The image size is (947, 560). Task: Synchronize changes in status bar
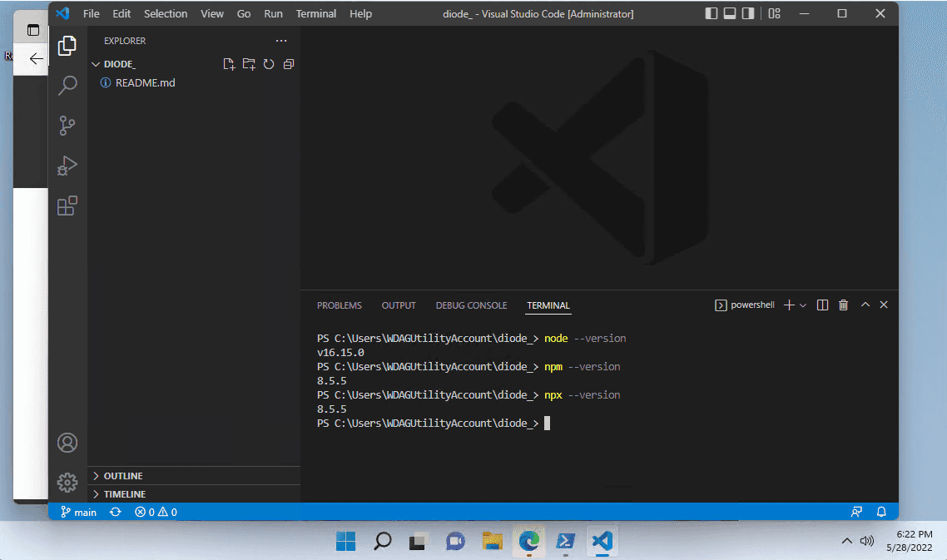116,513
